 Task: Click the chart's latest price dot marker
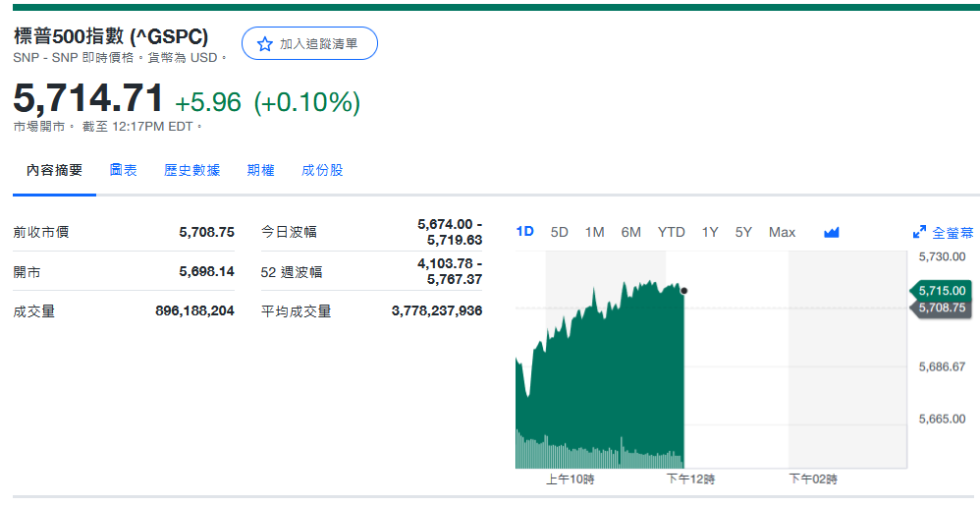(683, 291)
